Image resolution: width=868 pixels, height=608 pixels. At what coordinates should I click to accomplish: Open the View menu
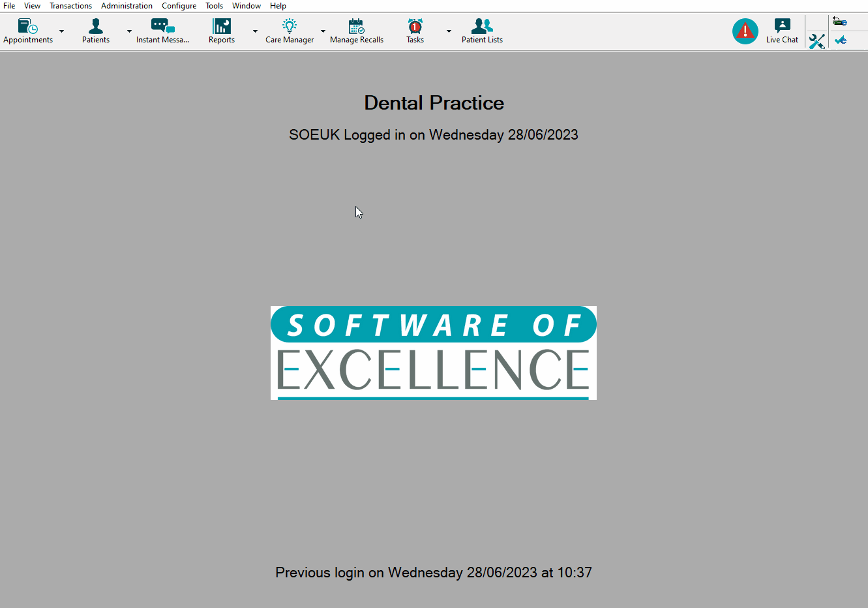32,6
